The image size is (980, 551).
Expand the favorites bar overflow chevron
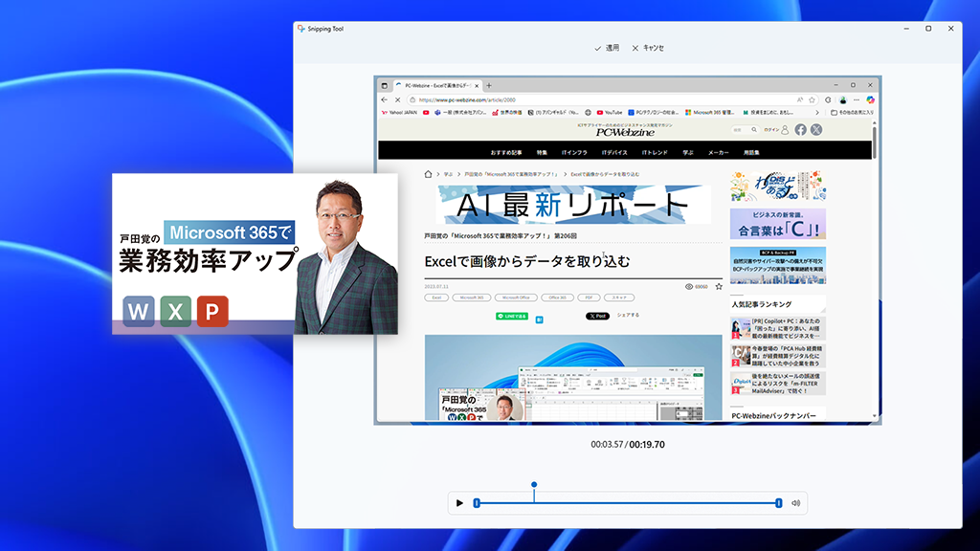pyautogui.click(x=816, y=113)
